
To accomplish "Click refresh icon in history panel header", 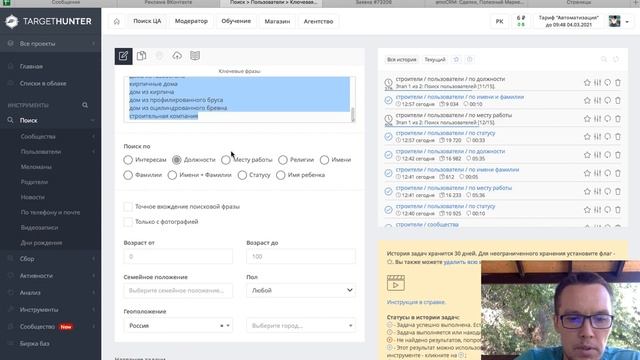I will click(x=616, y=60).
